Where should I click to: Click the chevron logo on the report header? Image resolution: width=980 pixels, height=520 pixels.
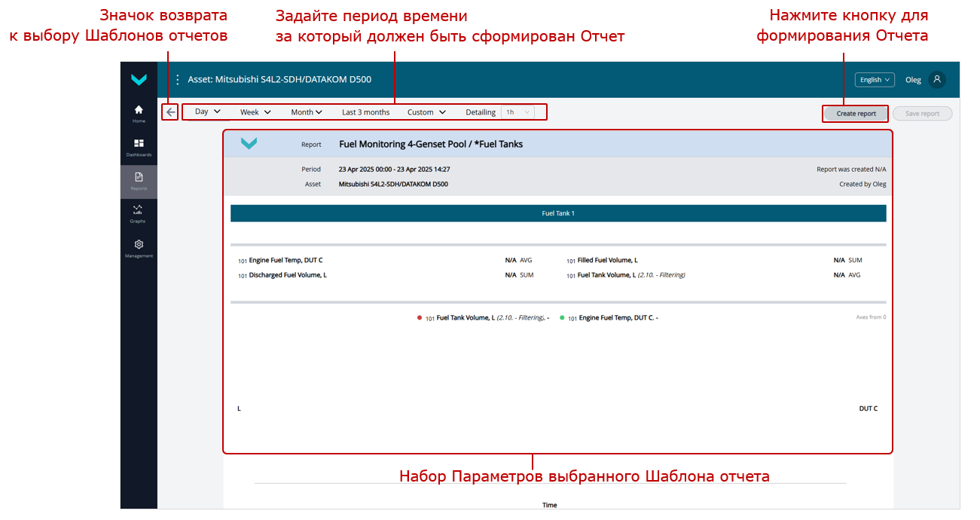pos(249,142)
